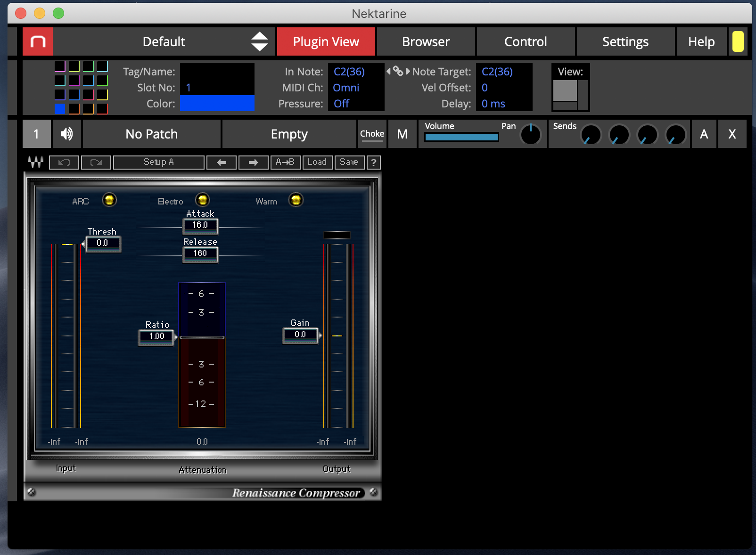Open the Setup A preset menu
756x555 pixels.
coord(159,163)
